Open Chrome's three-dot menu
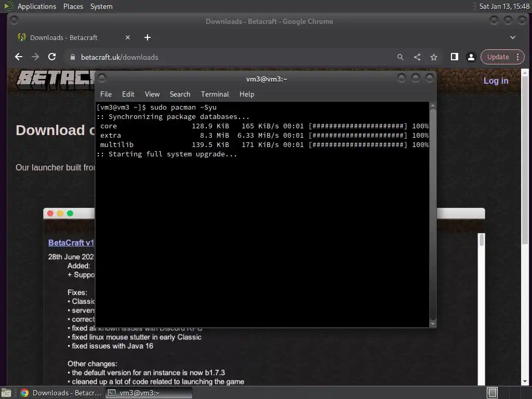Image resolution: width=532 pixels, height=399 pixels. 518,57
